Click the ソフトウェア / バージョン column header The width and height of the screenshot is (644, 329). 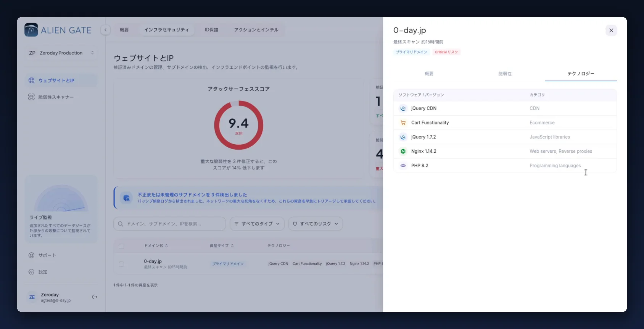click(421, 95)
